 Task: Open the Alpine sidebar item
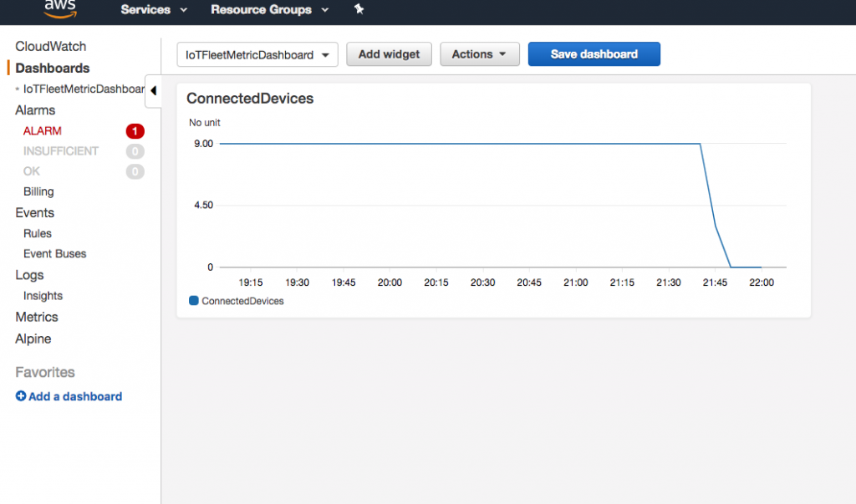pyautogui.click(x=33, y=339)
